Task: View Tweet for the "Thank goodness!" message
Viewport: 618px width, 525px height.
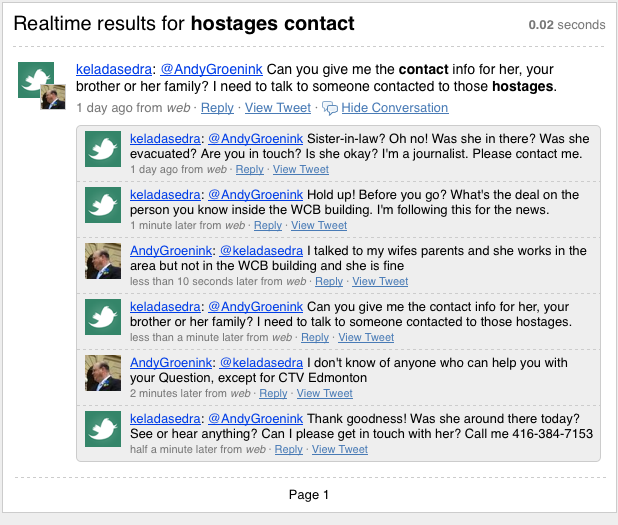Action: 340,450
